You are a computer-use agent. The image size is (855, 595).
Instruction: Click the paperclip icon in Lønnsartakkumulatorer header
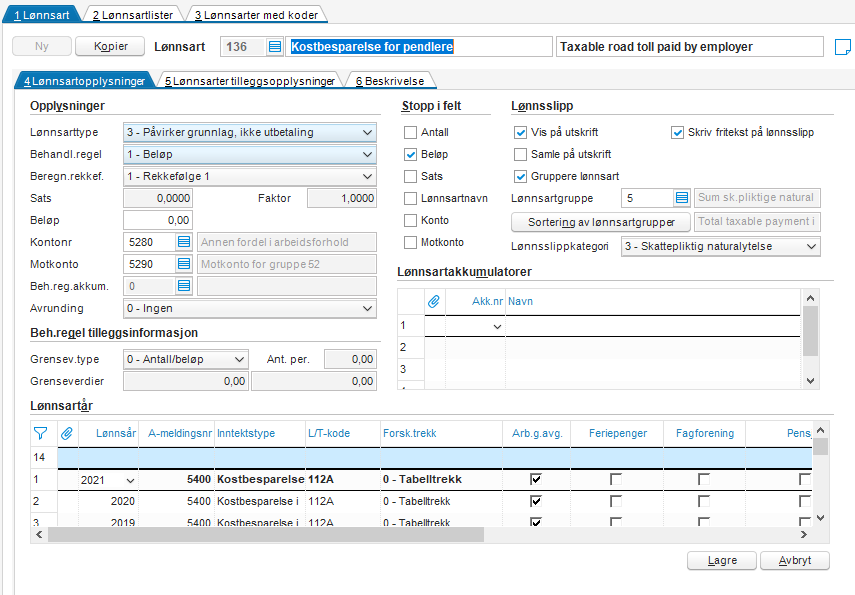(434, 300)
